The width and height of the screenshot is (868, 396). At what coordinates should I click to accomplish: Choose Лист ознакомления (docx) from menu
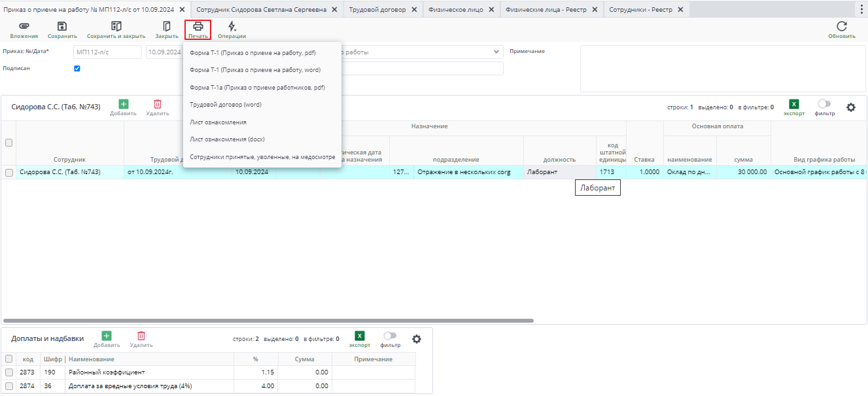(x=227, y=139)
